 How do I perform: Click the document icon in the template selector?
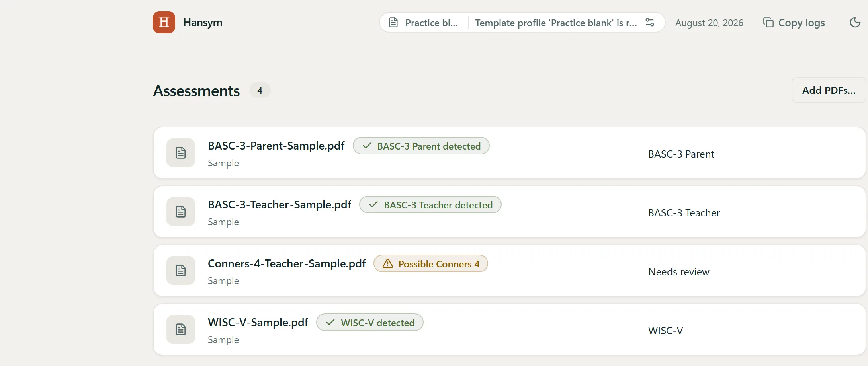[393, 23]
